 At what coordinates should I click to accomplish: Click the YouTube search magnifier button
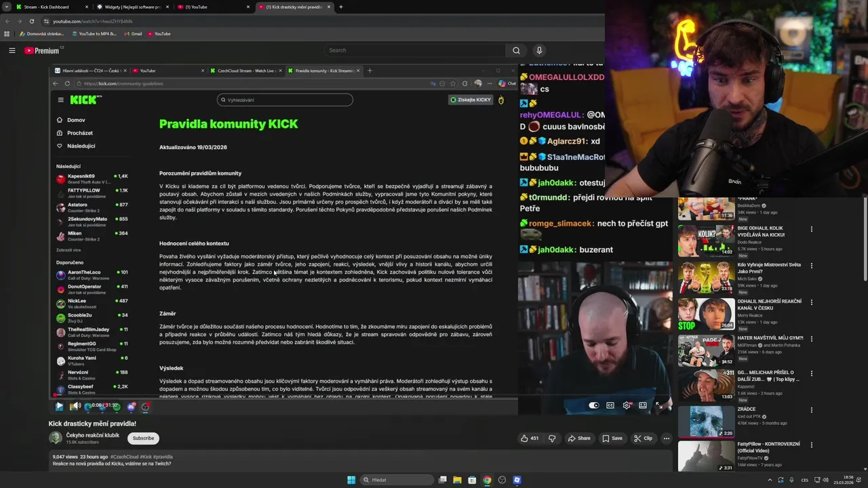coord(516,50)
